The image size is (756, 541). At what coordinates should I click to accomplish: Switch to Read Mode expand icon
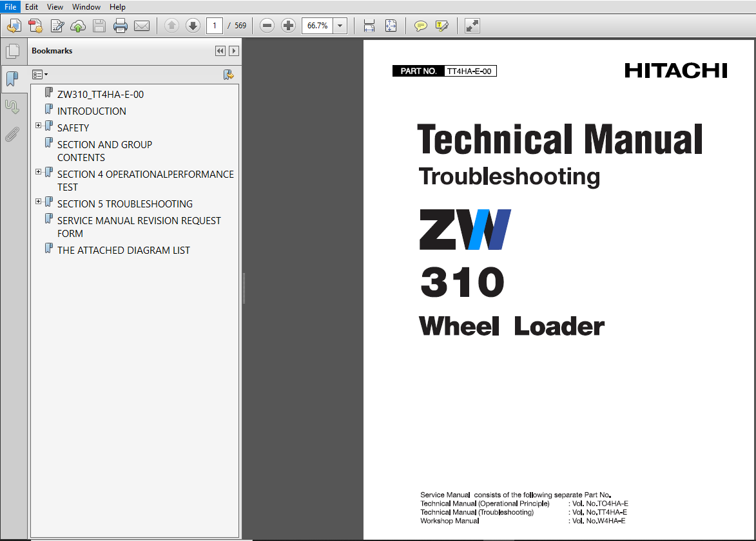[x=472, y=26]
